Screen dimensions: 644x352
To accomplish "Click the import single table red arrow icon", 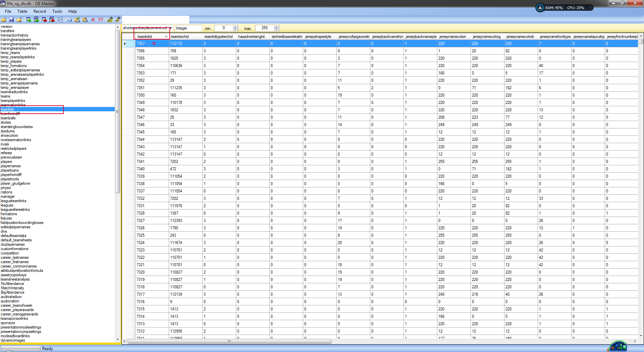I will [x=44, y=20].
